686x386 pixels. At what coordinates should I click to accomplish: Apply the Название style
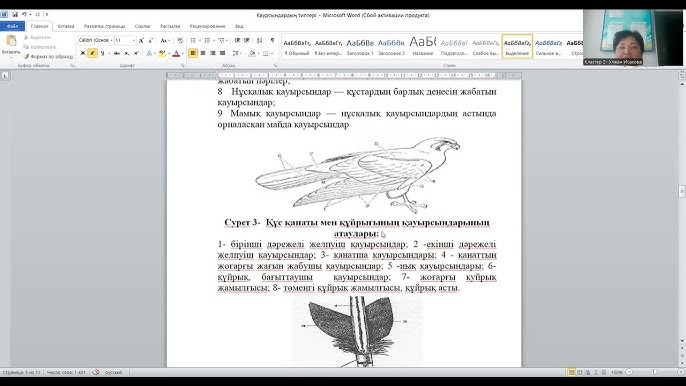coord(423,47)
